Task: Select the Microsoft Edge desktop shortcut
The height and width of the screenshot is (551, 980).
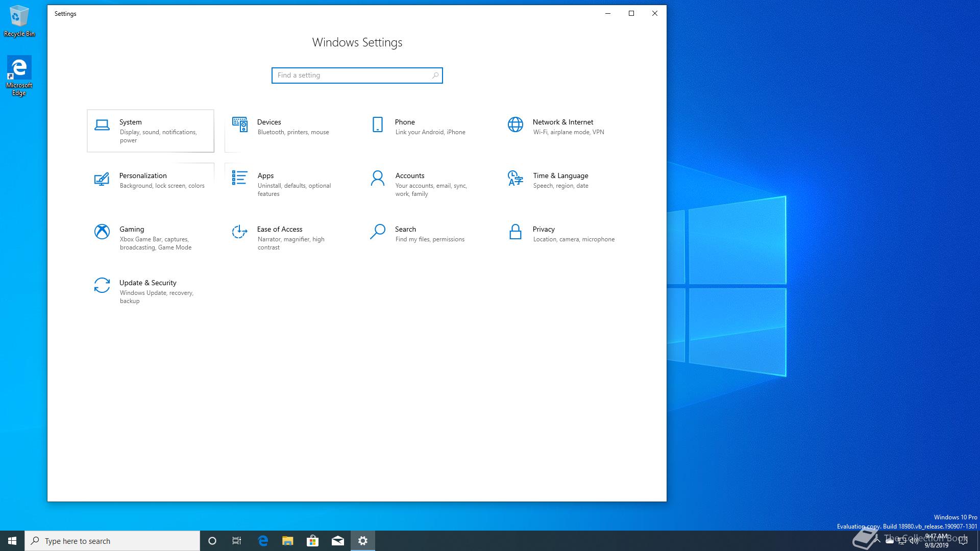Action: pyautogui.click(x=19, y=76)
